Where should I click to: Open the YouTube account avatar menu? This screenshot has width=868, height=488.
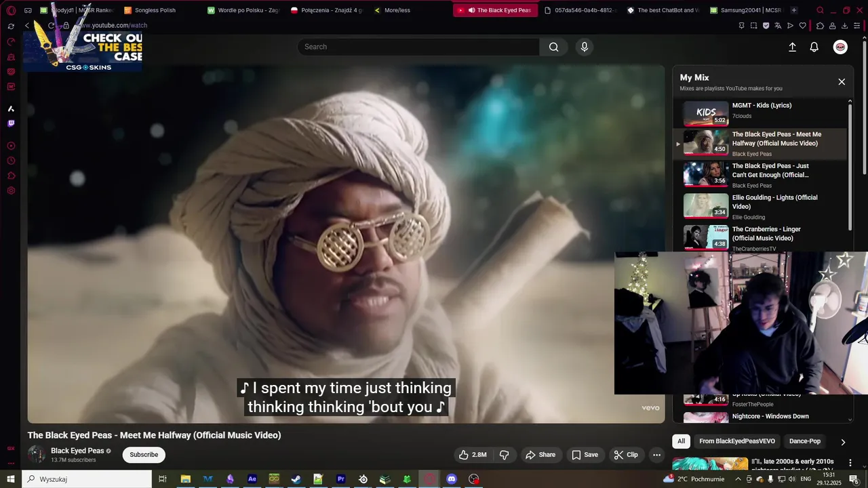840,47
